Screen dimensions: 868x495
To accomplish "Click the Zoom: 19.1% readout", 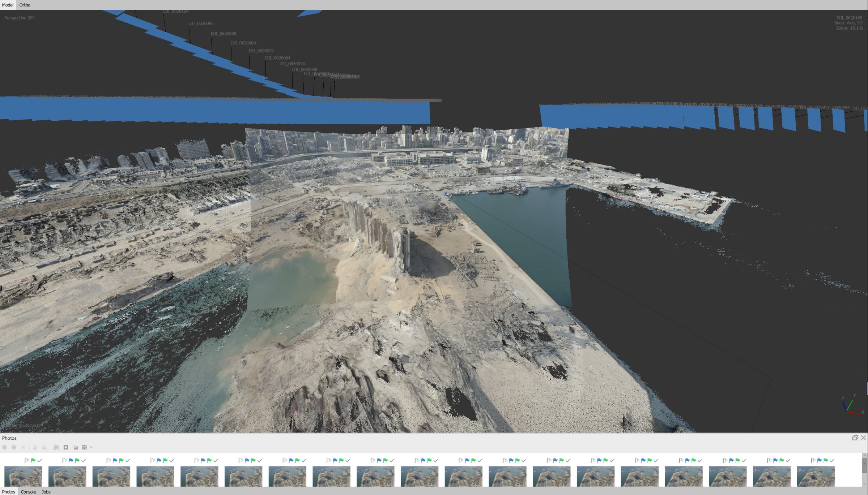I will tap(849, 28).
